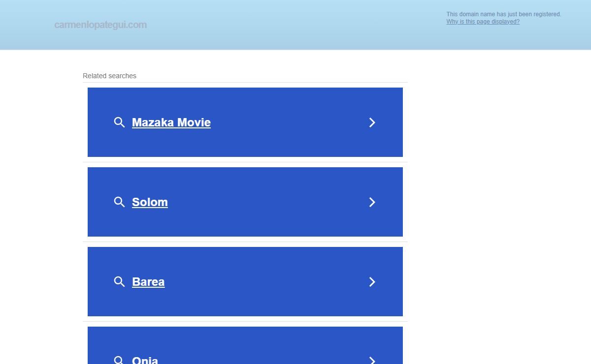Open the Mazaka Movie related search link
This screenshot has height=364, width=591.
(171, 122)
